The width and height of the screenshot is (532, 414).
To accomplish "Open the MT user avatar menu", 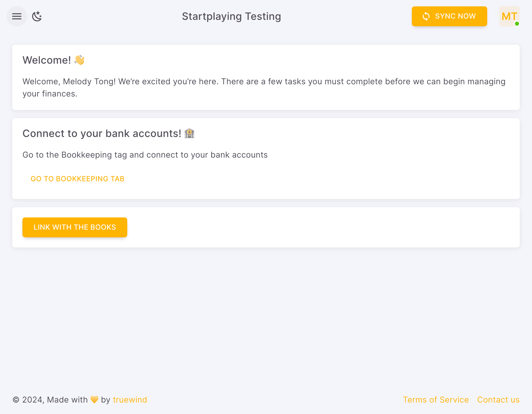I will (509, 16).
